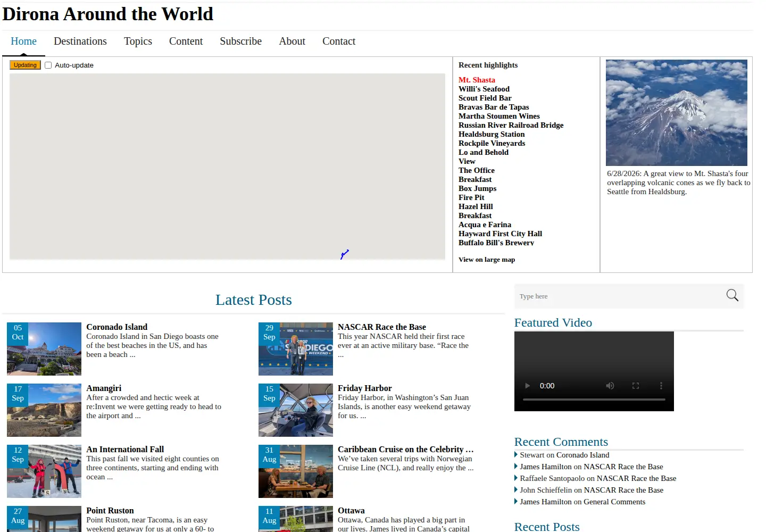Open An International Fall post
Viewport: 766px width, 532px height.
pyautogui.click(x=125, y=450)
